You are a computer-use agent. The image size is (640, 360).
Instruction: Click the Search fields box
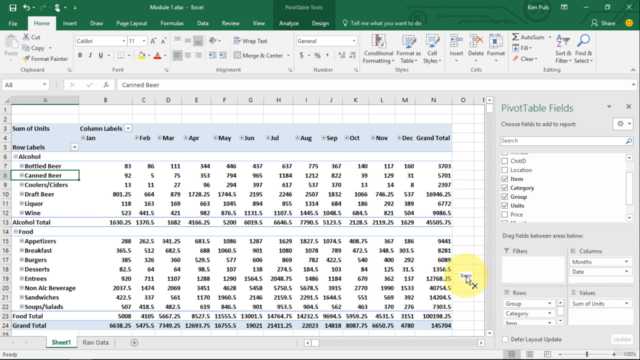tap(567, 140)
